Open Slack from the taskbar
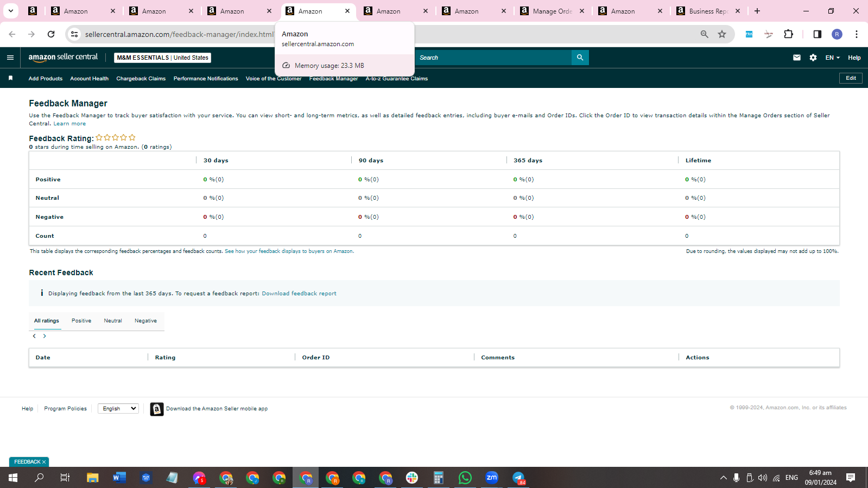The height and width of the screenshot is (488, 868). [412, 478]
